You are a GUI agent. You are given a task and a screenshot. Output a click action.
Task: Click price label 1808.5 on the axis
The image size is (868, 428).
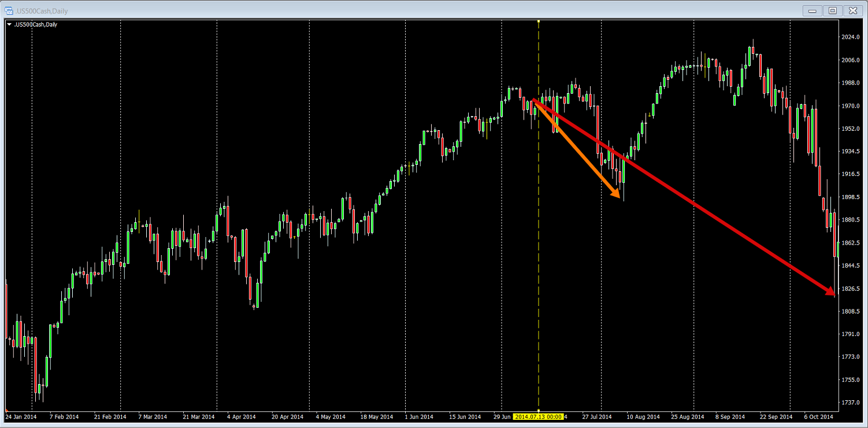[x=850, y=311]
